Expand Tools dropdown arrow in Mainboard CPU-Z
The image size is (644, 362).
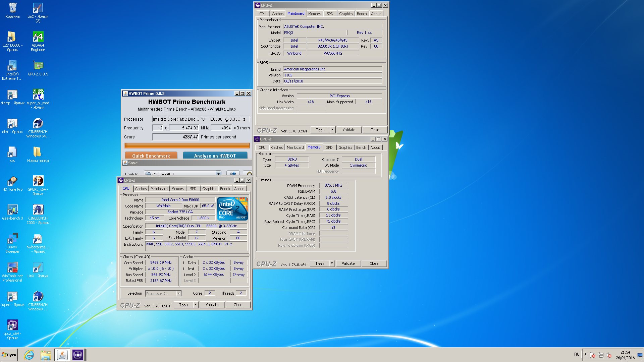click(332, 130)
